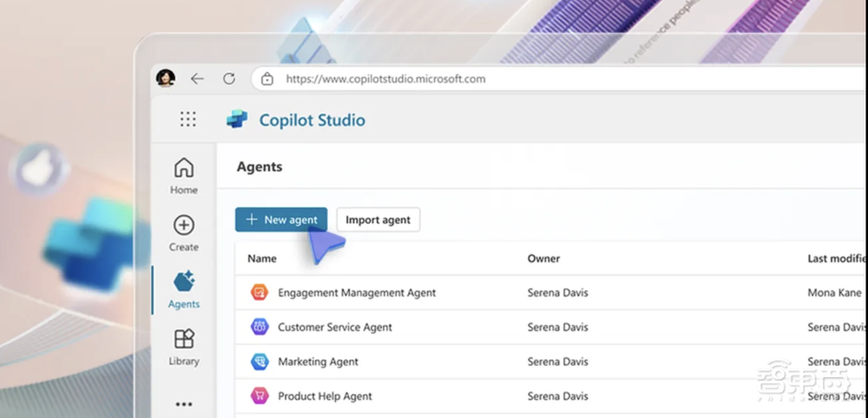Open Create in the sidebar
The height and width of the screenshot is (418, 868).
click(184, 233)
